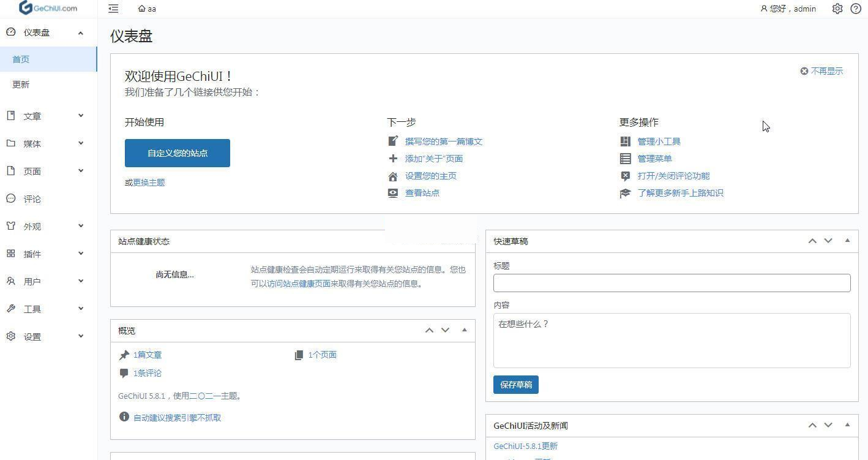Image resolution: width=868 pixels, height=460 pixels.
Task: Click the comment-off icon beside 打开/关闭评论功能
Action: (625, 176)
